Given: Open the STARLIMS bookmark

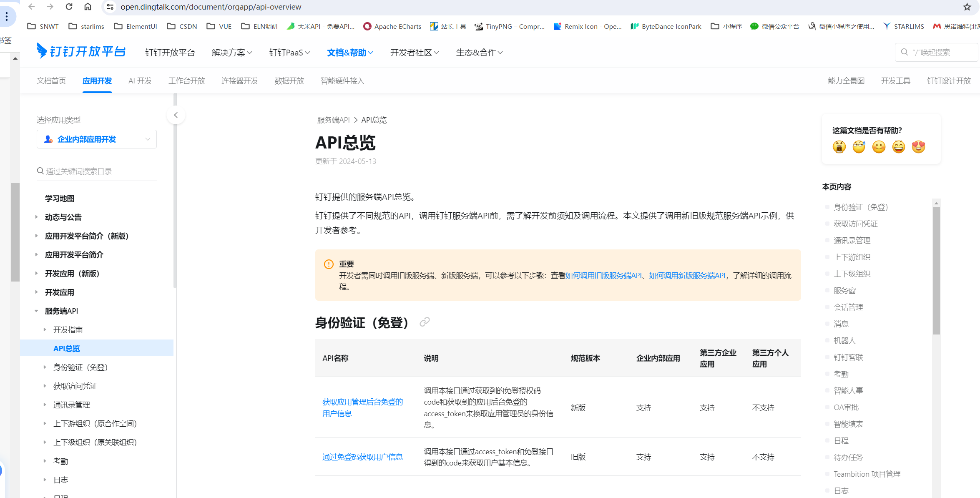Looking at the screenshot, I should [904, 26].
